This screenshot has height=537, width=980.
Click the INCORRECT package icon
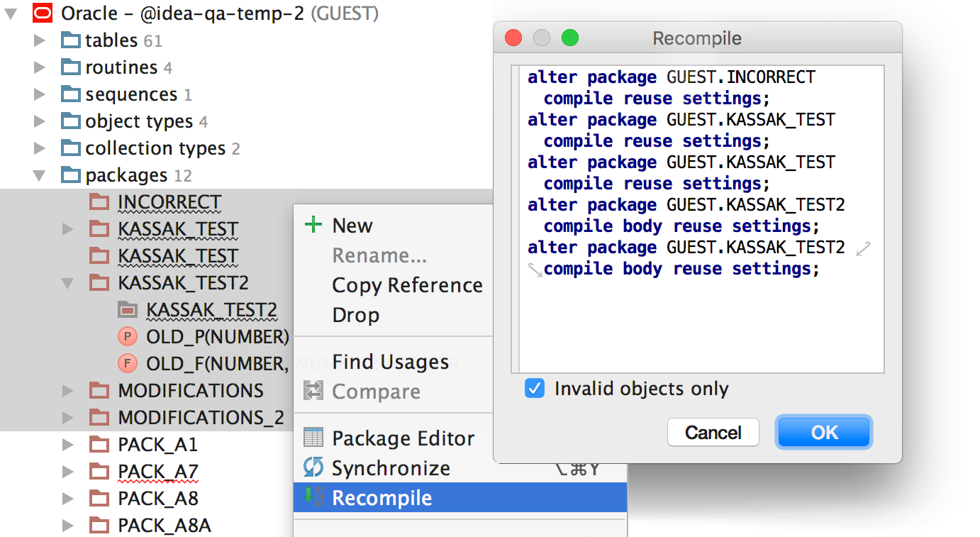99,203
